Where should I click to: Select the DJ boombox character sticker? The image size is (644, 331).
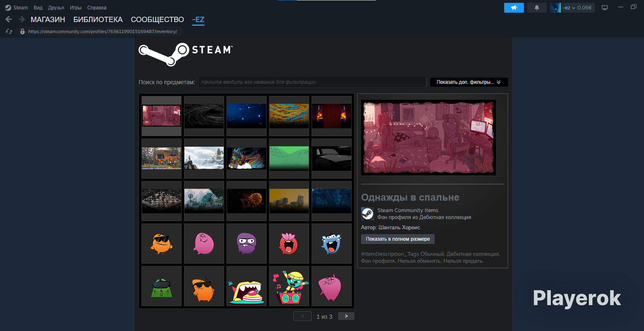coord(289,286)
